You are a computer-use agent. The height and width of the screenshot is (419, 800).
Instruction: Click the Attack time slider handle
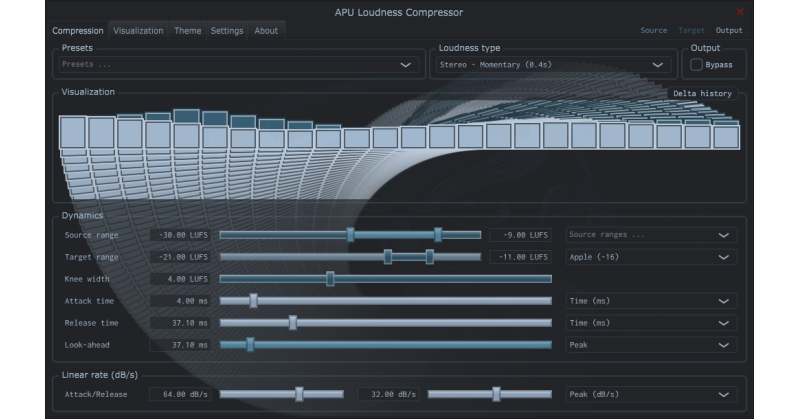pyautogui.click(x=253, y=301)
